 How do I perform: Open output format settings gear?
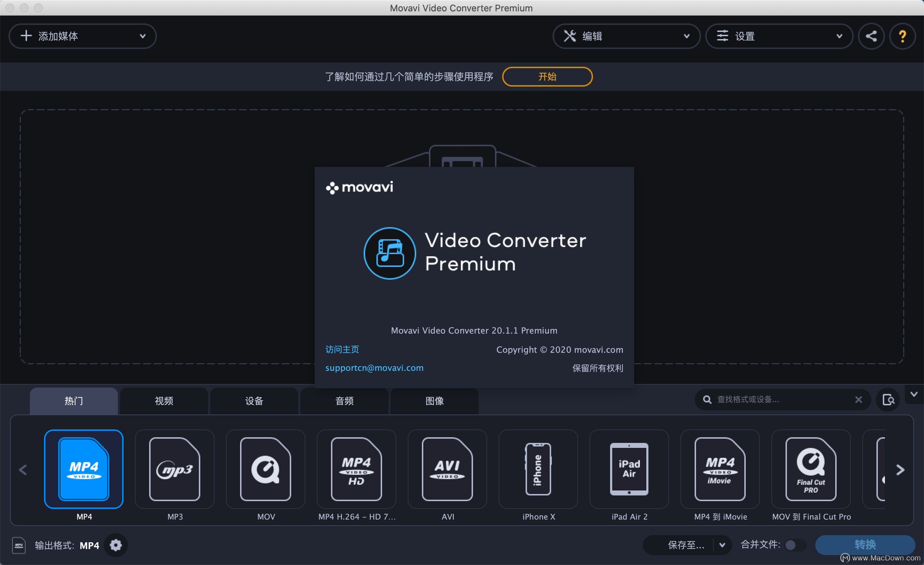click(x=116, y=545)
